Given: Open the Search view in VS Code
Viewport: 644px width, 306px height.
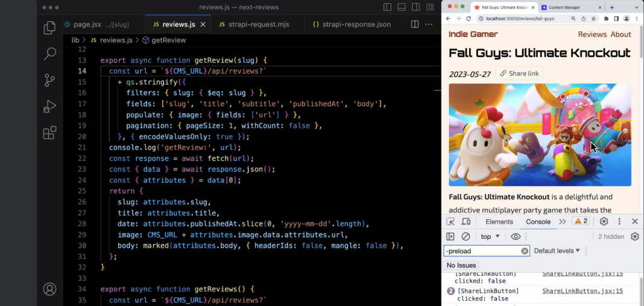Looking at the screenshot, I should [x=50, y=54].
